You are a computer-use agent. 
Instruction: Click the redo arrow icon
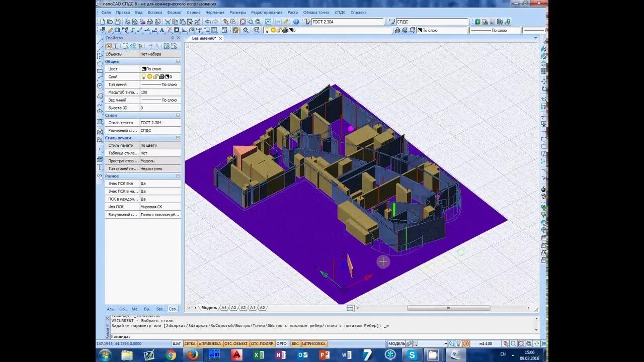[215, 22]
